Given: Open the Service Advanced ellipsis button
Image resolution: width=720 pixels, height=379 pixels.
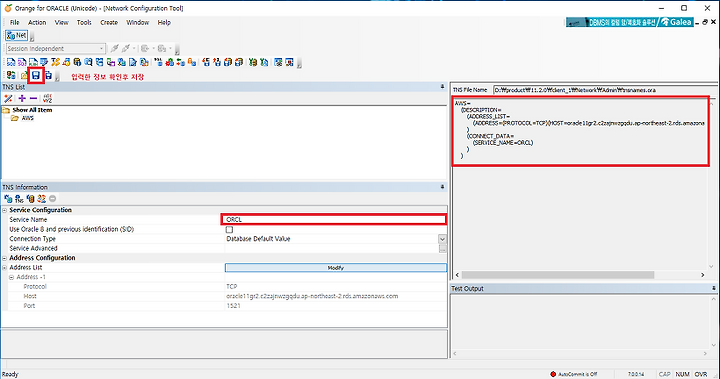Looking at the screenshot, I should point(442,249).
